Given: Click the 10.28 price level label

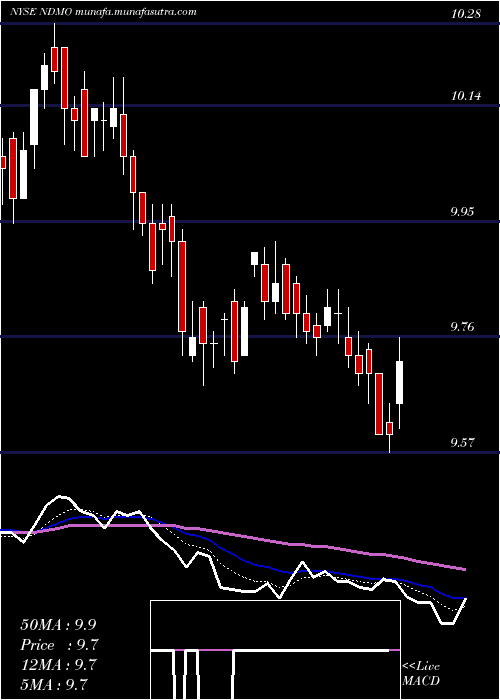Looking at the screenshot, I should tap(466, 14).
